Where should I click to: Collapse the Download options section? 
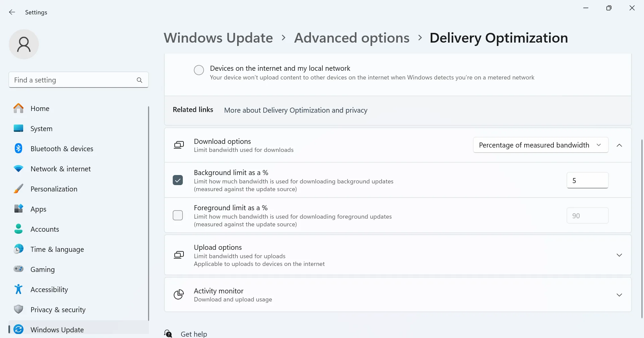(x=620, y=145)
